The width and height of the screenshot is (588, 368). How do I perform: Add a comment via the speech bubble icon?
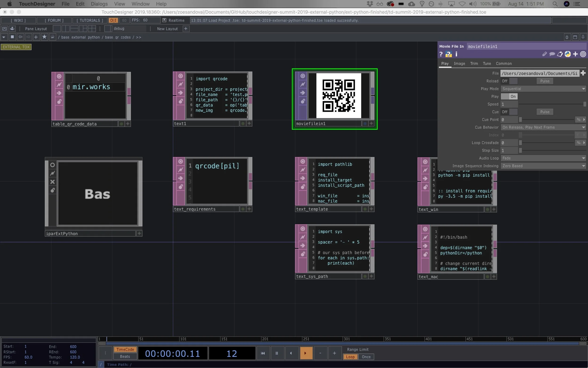pyautogui.click(x=552, y=54)
